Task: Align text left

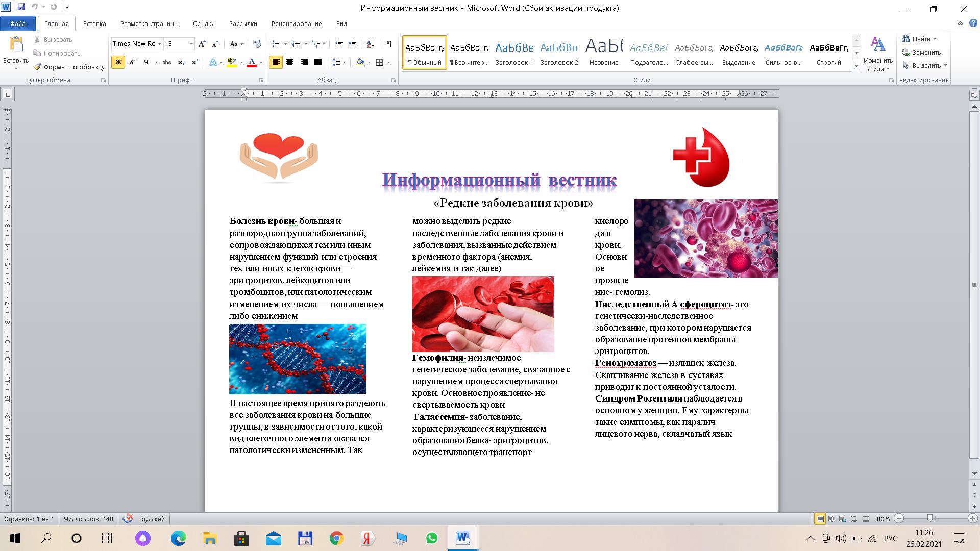Action: click(x=276, y=62)
